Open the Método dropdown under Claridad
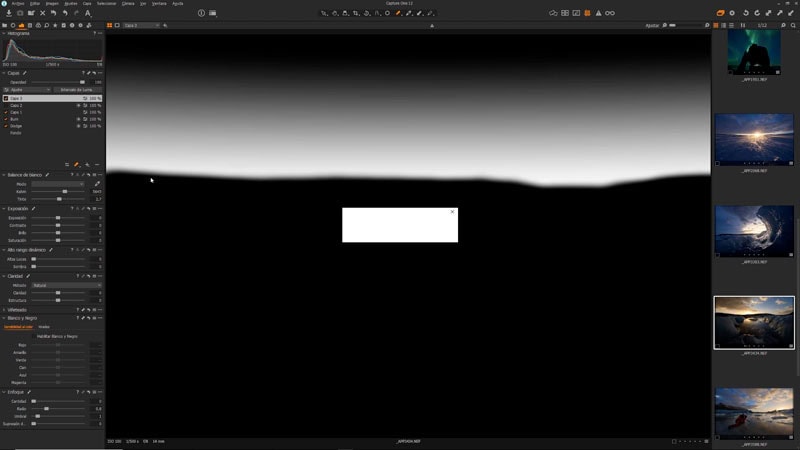Screen dimensions: 800x450 (x=66, y=285)
